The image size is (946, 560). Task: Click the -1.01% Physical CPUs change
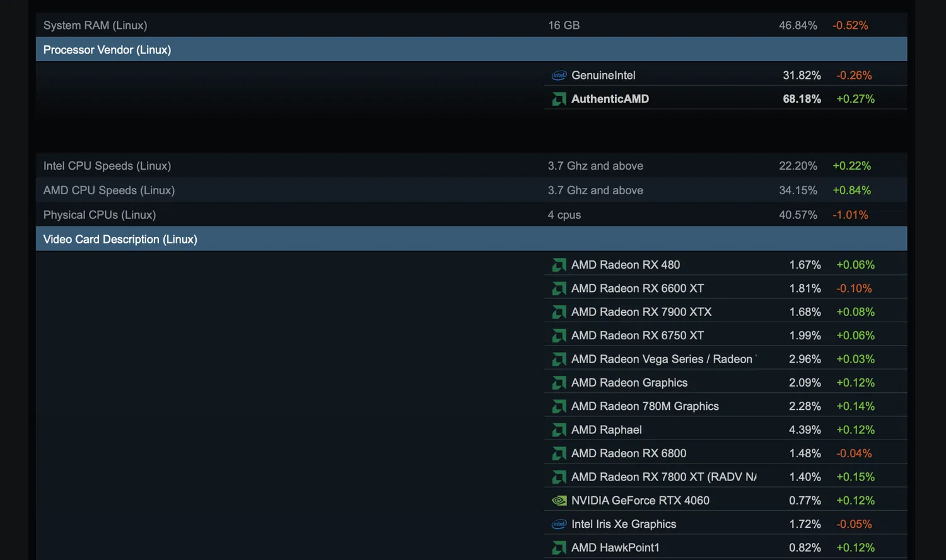pyautogui.click(x=850, y=215)
